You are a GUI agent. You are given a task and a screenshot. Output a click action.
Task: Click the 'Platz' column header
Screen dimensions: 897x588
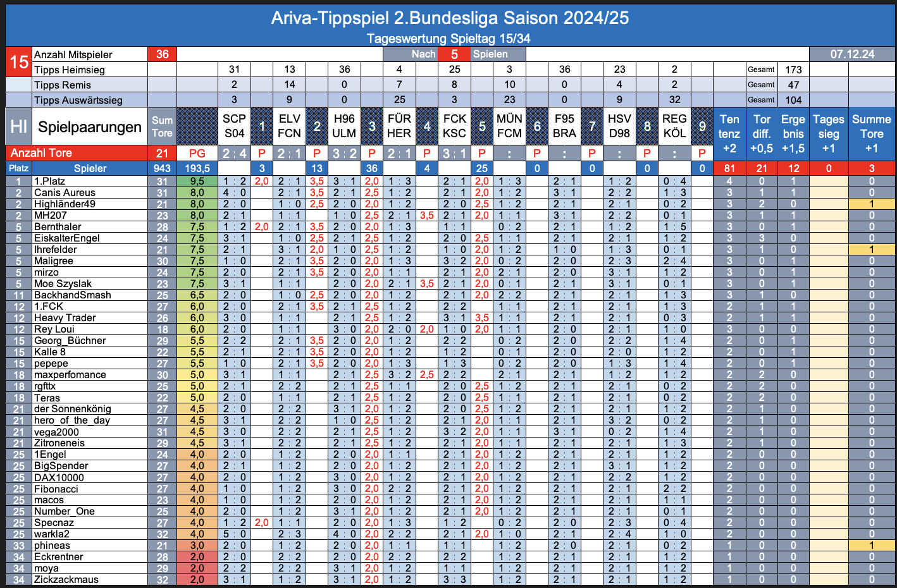click(18, 168)
